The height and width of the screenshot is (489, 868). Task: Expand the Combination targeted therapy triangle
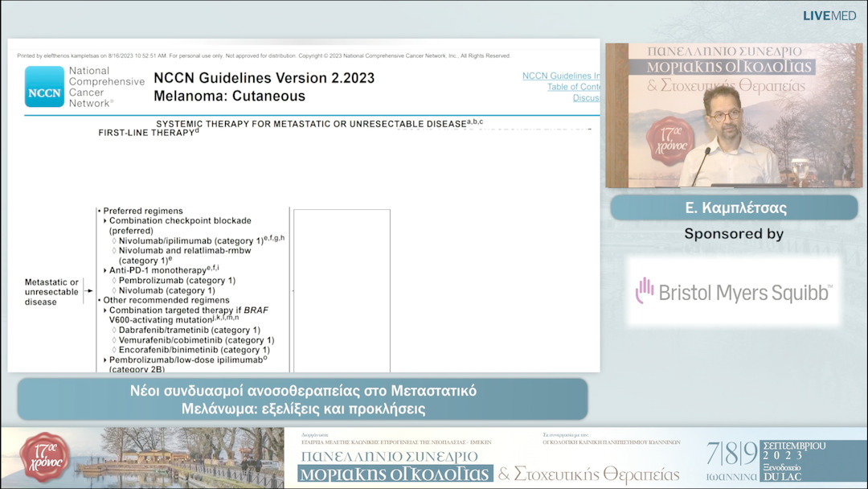pyautogui.click(x=105, y=310)
